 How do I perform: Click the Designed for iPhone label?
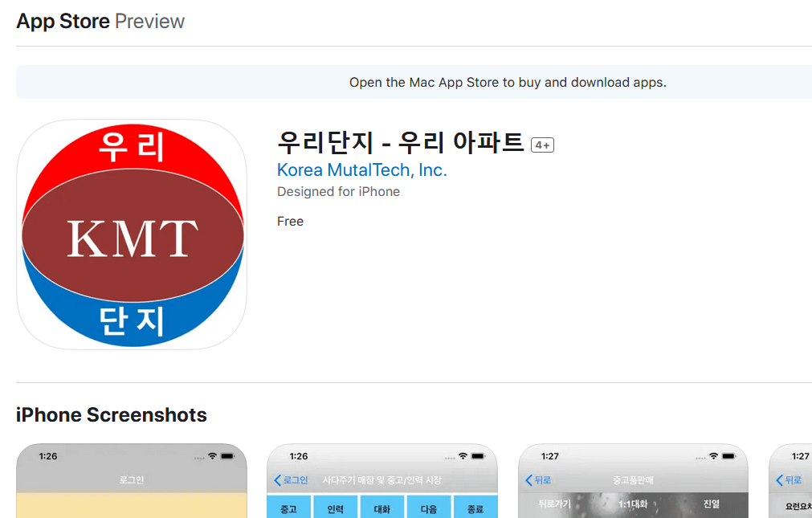pyautogui.click(x=339, y=192)
